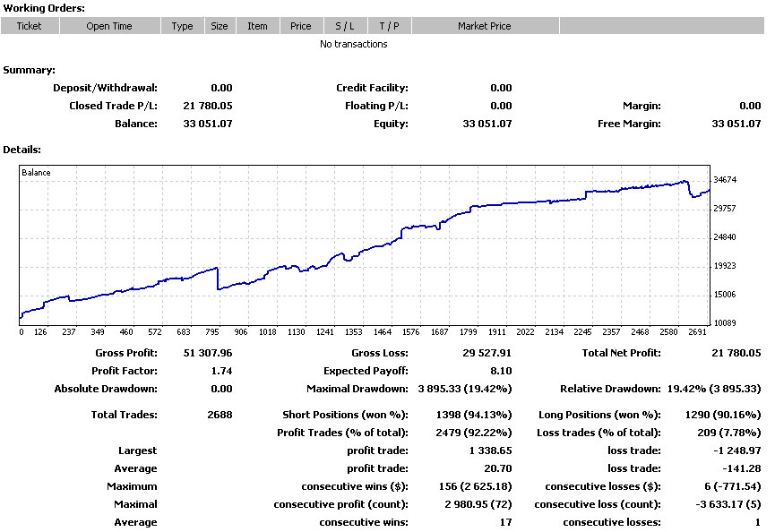Select the Gross Loss value 29 527.91

click(x=487, y=353)
